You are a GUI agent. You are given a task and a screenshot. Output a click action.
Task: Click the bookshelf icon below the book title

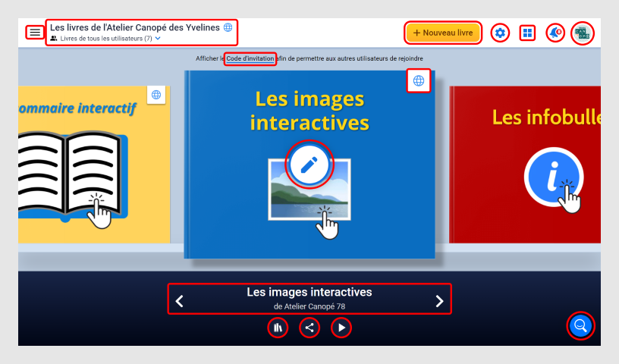coord(278,328)
